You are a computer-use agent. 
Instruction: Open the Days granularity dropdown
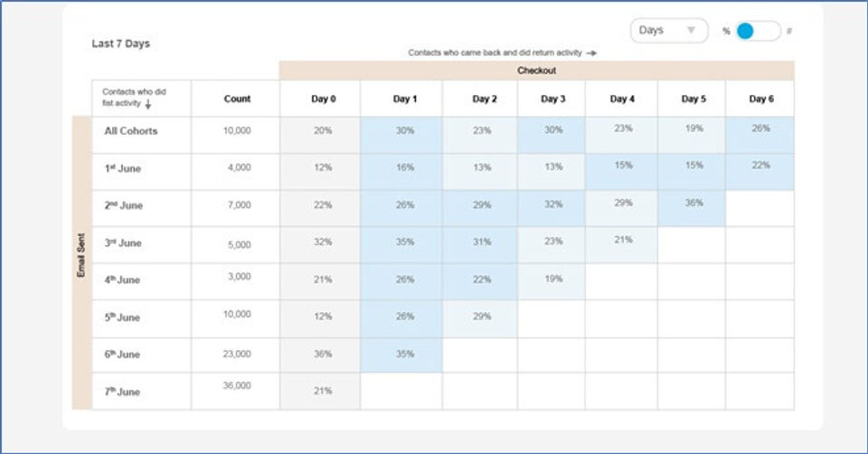[669, 31]
